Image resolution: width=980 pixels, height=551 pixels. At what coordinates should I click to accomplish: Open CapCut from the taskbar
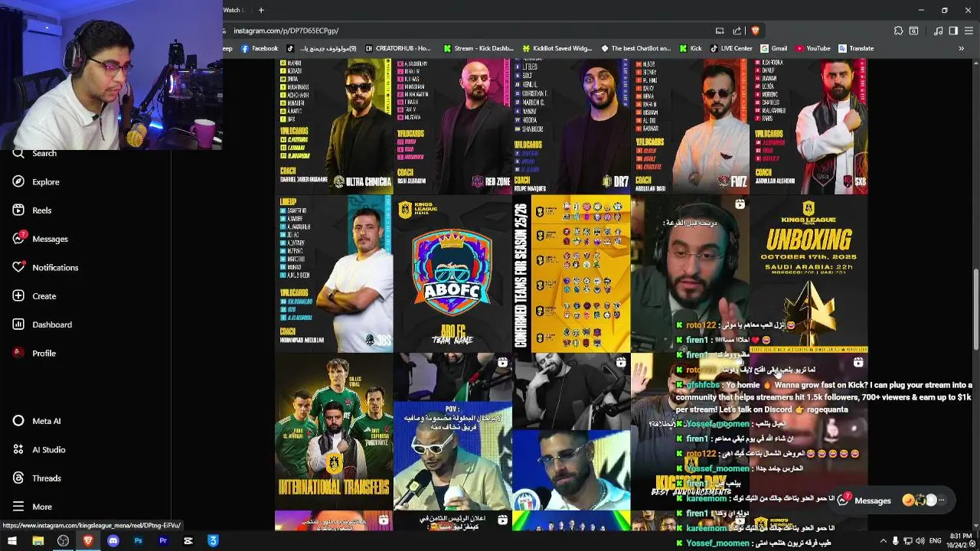pos(188,540)
